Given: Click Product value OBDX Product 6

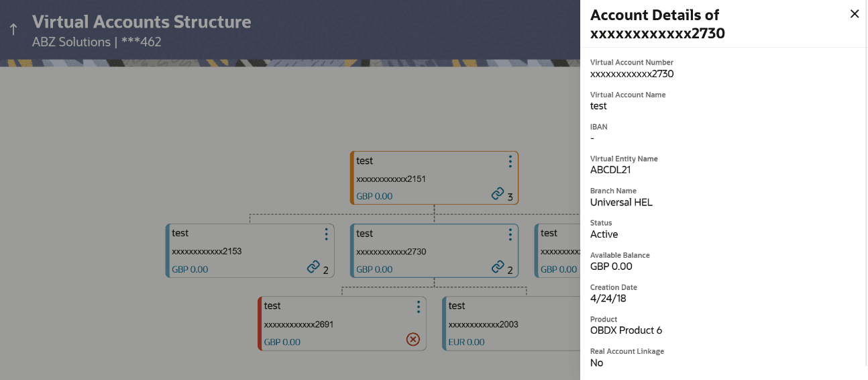Looking at the screenshot, I should coord(626,330).
